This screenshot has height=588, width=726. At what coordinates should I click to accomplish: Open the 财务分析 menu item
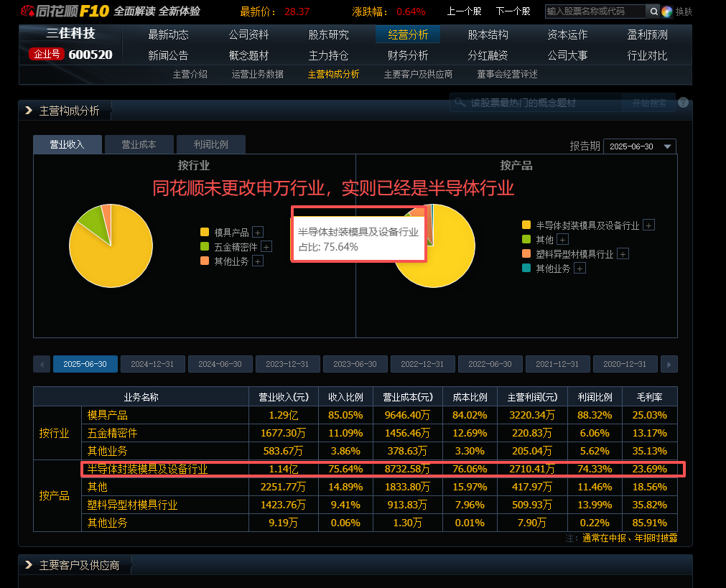pyautogui.click(x=408, y=55)
